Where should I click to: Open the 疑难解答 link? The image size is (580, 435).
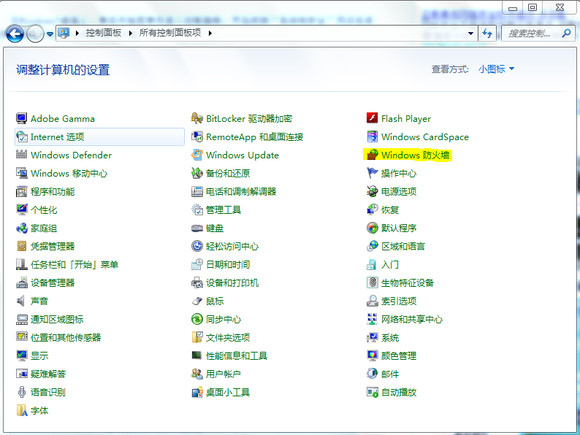point(48,374)
